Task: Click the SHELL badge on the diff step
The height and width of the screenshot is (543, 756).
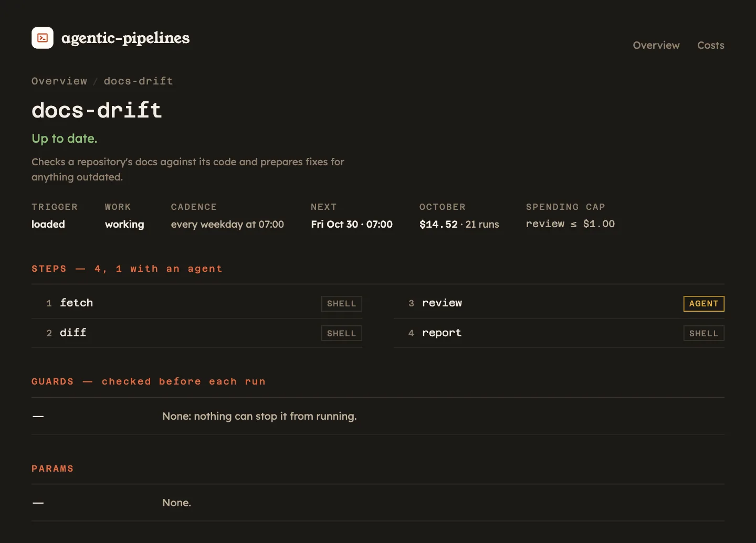Action: click(342, 333)
